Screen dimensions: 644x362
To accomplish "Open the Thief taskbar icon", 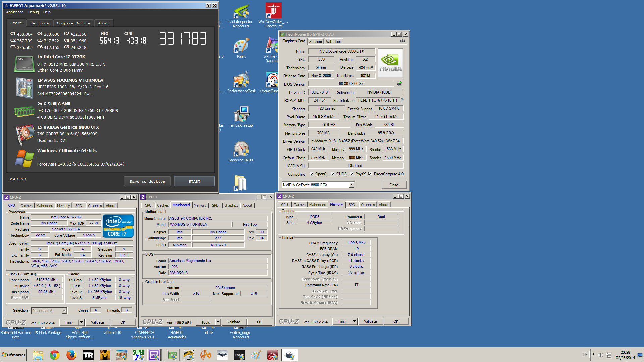I will click(239, 355).
